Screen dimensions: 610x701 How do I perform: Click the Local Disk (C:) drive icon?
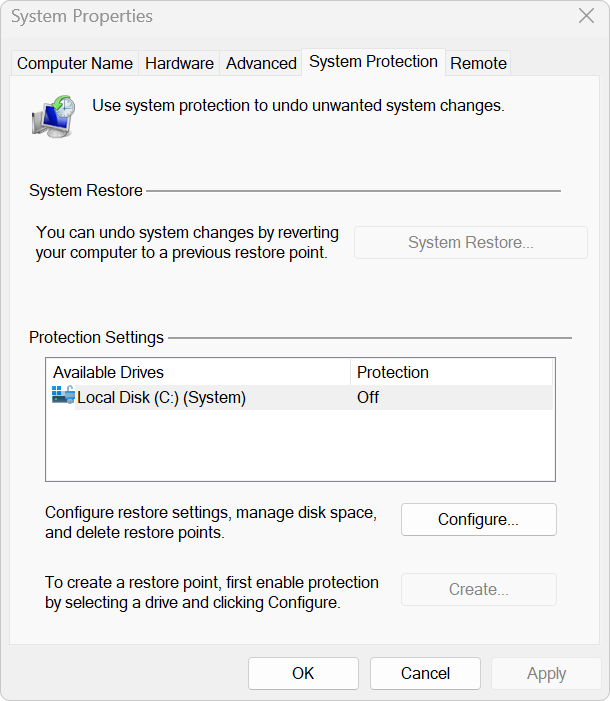(63, 395)
